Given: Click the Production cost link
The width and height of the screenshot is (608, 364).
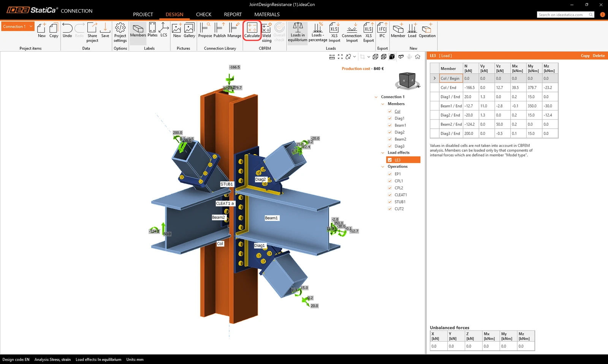Looking at the screenshot, I should click(356, 69).
